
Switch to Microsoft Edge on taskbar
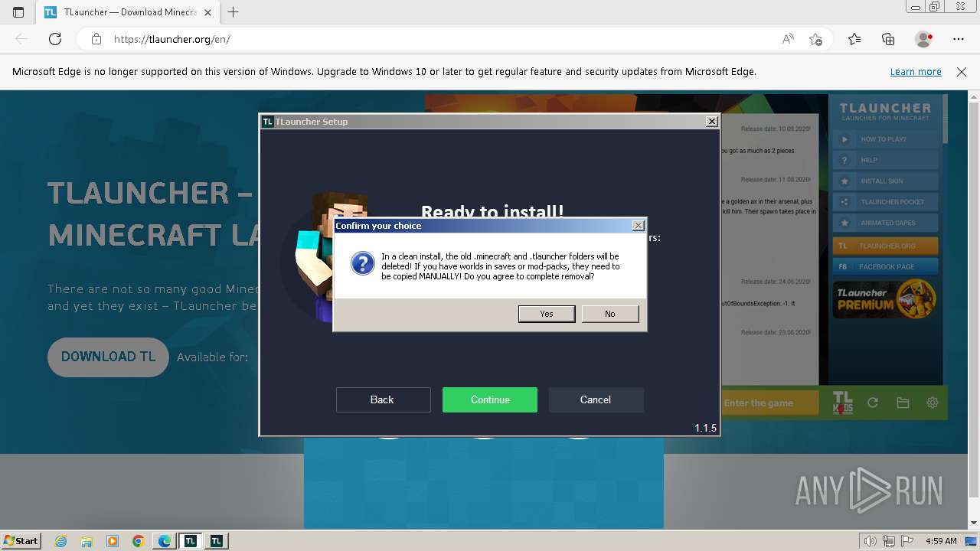click(x=165, y=541)
